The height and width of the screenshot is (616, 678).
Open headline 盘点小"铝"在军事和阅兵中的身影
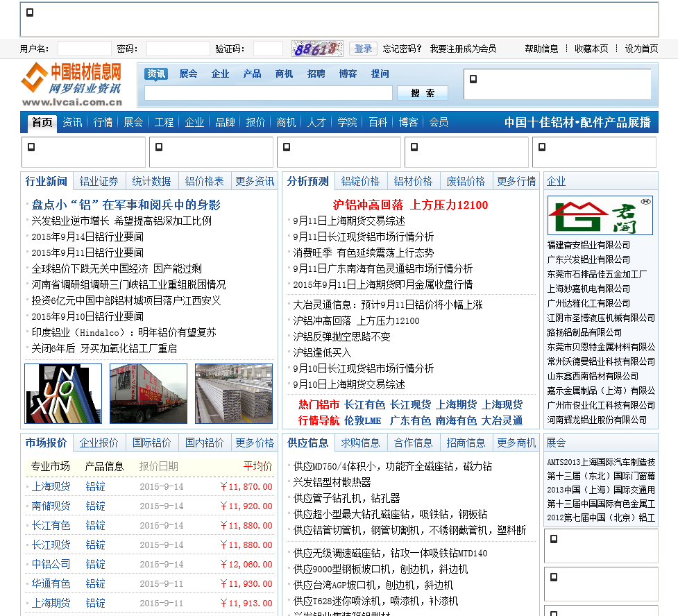(126, 205)
